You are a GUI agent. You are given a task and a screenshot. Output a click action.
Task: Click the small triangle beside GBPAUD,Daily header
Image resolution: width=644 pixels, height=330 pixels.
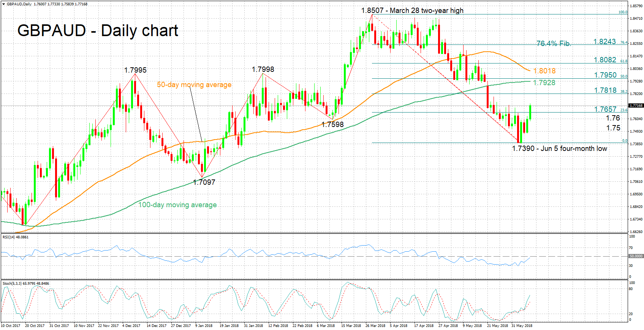tap(3, 4)
